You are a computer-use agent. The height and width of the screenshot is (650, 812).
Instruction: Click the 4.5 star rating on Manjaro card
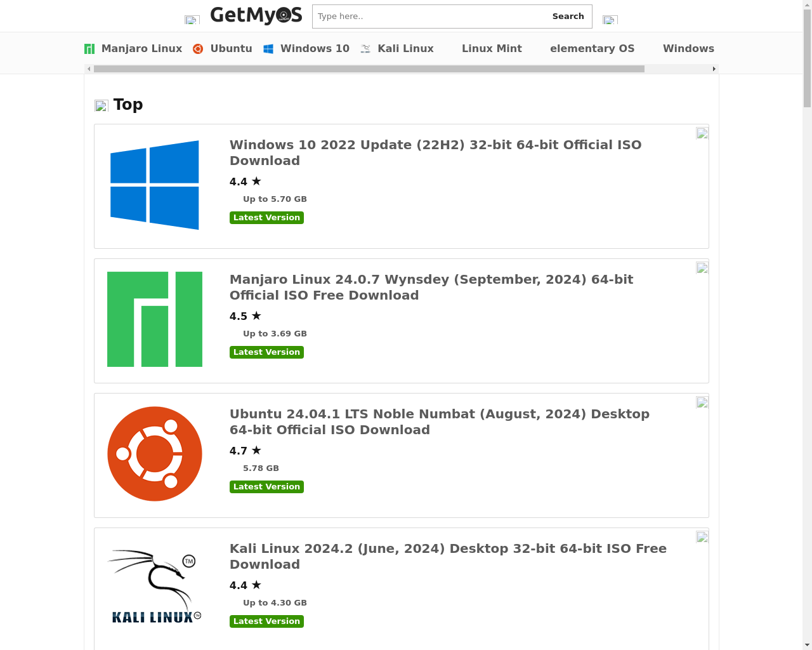click(246, 316)
